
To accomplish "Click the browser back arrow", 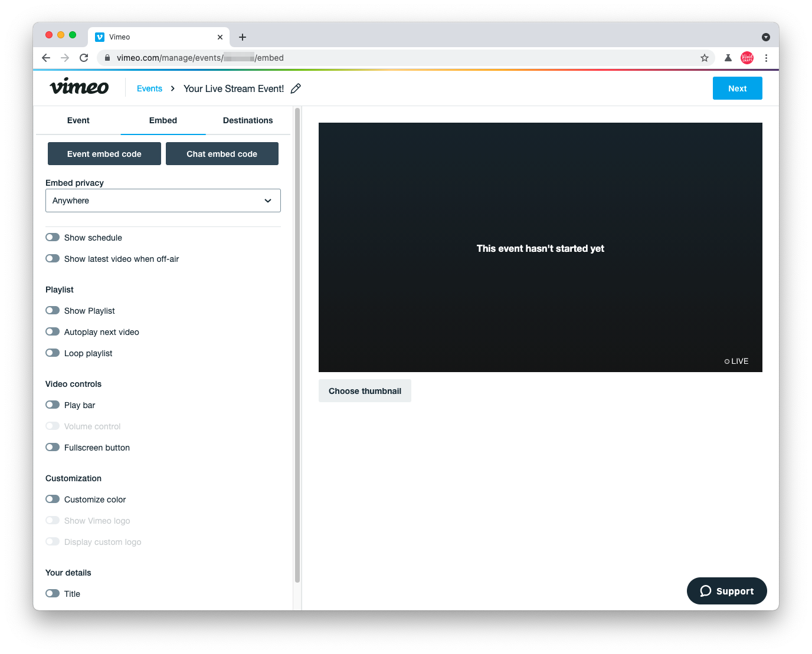I will click(x=46, y=58).
